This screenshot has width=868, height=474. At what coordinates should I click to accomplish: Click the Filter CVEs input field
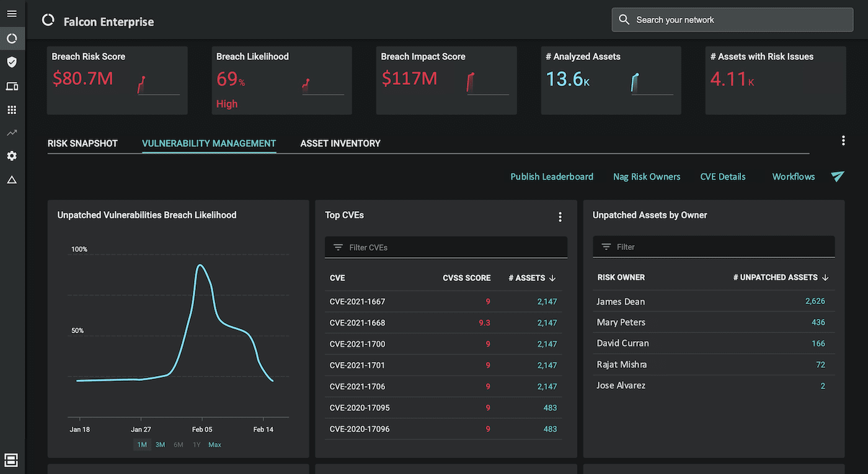pyautogui.click(x=446, y=248)
